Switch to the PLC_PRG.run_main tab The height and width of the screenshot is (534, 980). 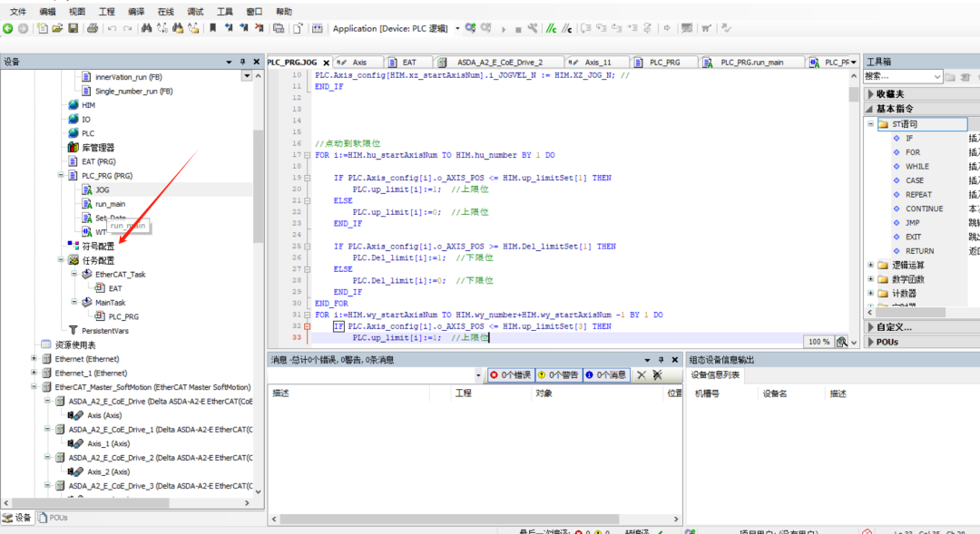coord(750,62)
